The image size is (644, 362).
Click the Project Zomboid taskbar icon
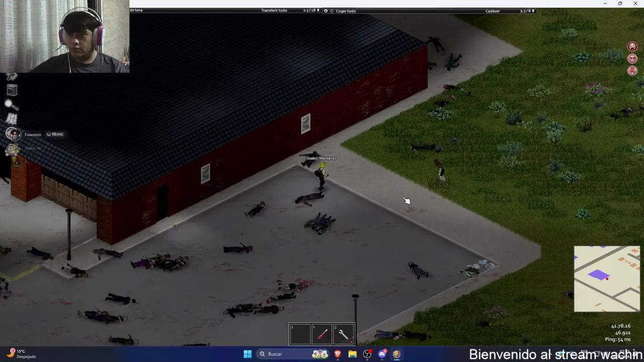coord(396,354)
